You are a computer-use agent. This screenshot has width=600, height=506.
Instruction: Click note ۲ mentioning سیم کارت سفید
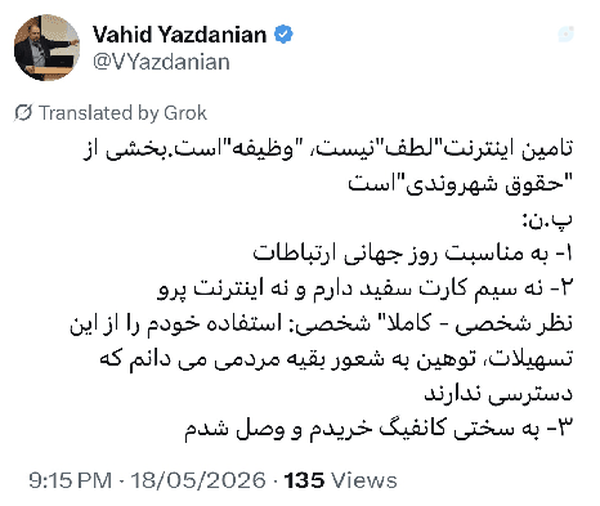coord(365,289)
